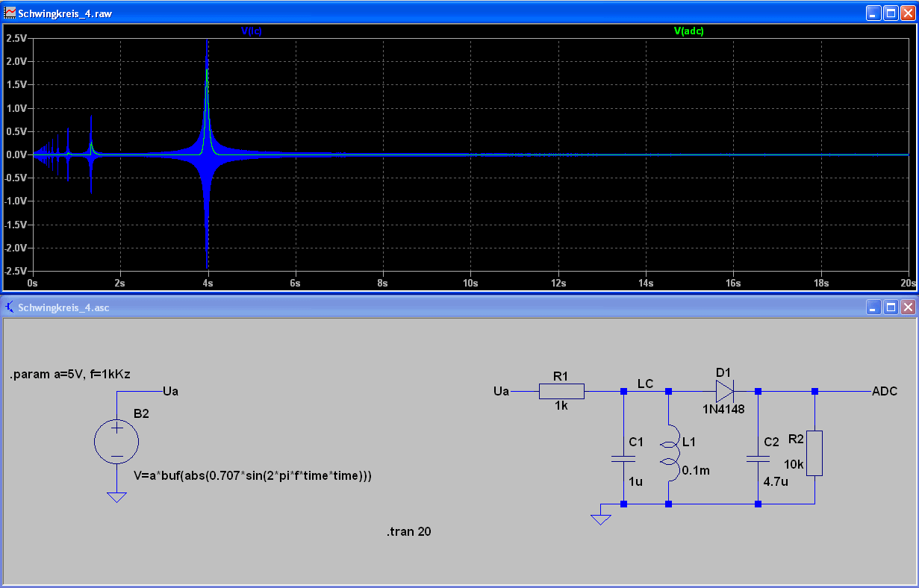This screenshot has height=588, width=919.
Task: Select the ground symbol below source B2
Action: 116,497
